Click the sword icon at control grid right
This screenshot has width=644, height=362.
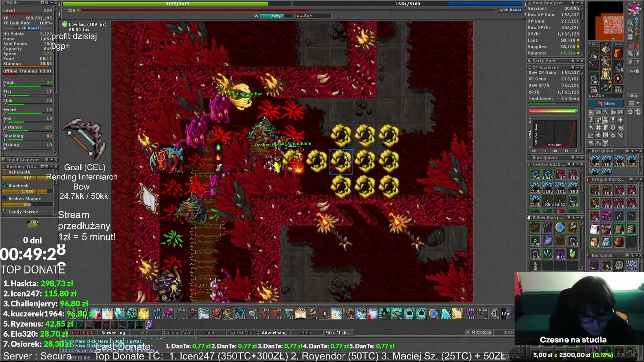620,135
